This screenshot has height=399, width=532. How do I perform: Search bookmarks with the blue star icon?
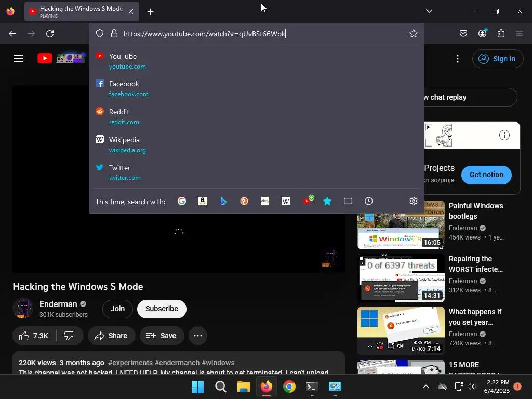click(x=327, y=201)
